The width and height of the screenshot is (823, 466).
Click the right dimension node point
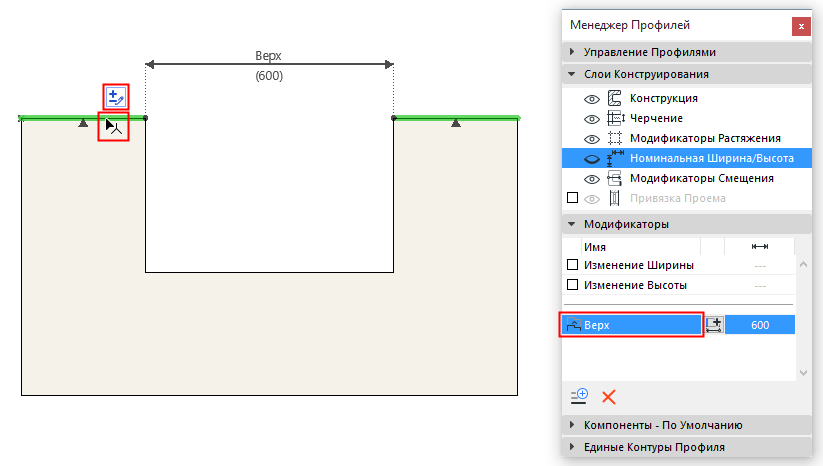coord(394,118)
